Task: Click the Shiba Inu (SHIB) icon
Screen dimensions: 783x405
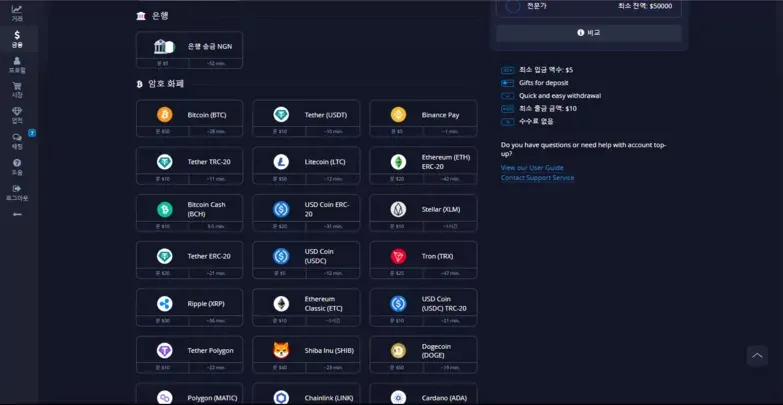Action: click(281, 351)
